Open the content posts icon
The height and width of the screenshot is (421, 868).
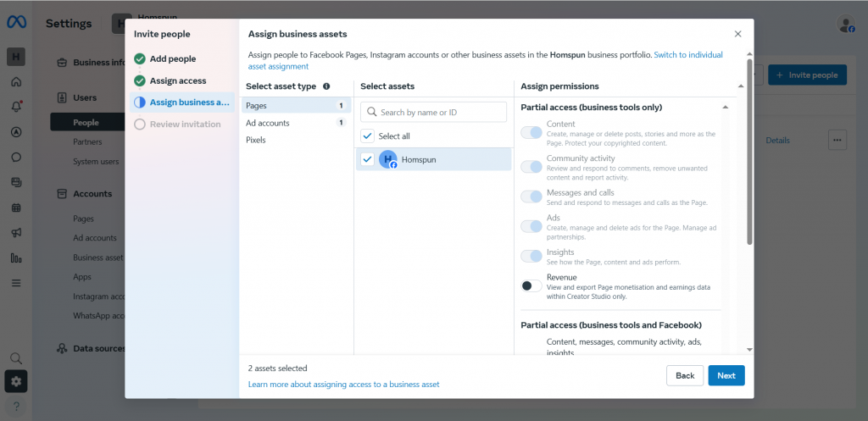pos(16,182)
